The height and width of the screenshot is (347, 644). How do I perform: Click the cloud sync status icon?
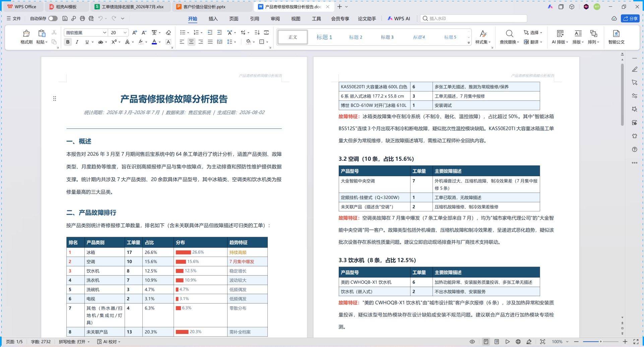[614, 18]
